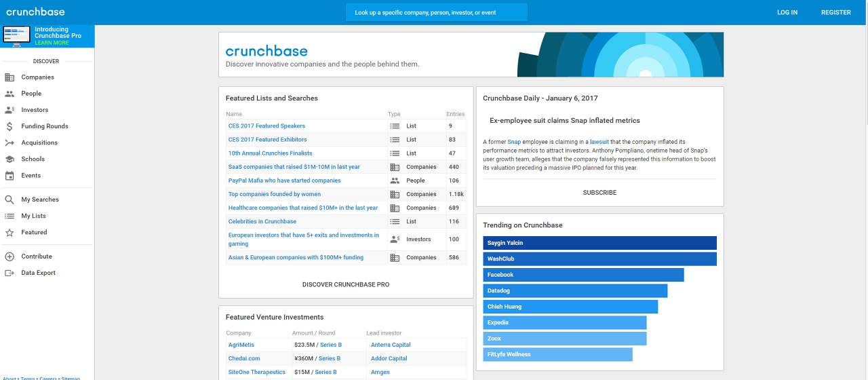
Task: Open Addor Capital investor link
Action: tap(389, 358)
